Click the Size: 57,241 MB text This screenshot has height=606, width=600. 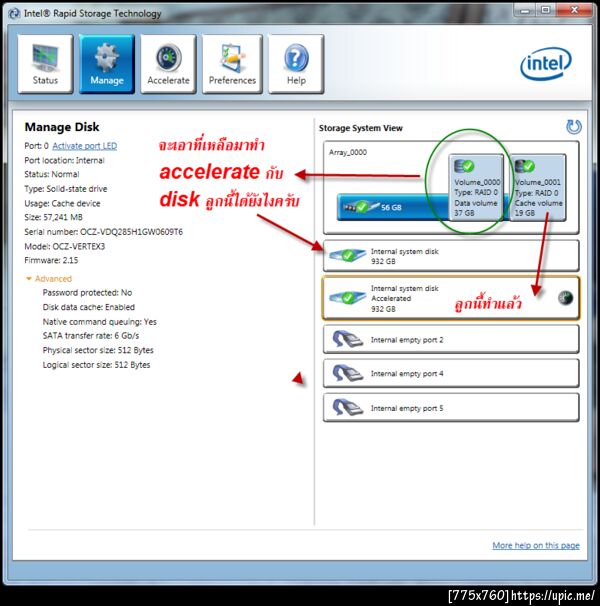[53, 217]
